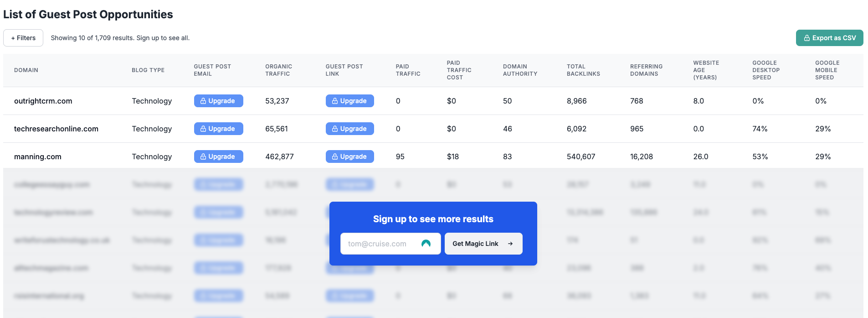Upgrade to see outrightcrm.com guest post link

point(349,101)
